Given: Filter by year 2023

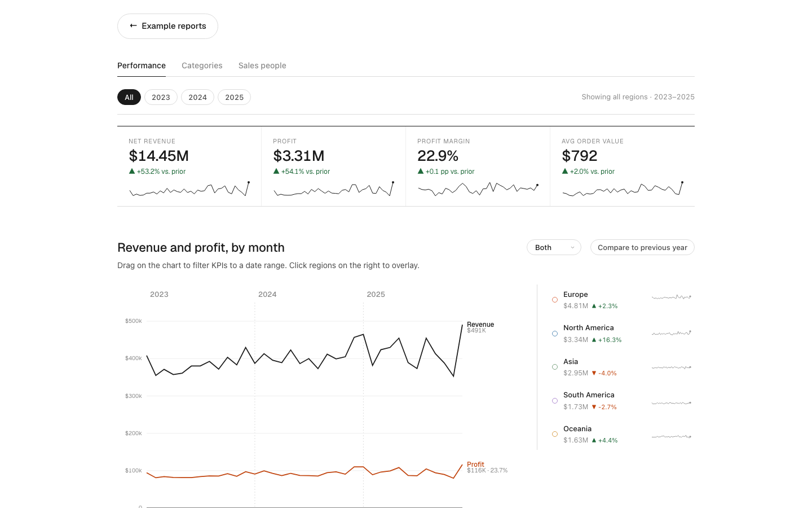Looking at the screenshot, I should click(x=161, y=97).
